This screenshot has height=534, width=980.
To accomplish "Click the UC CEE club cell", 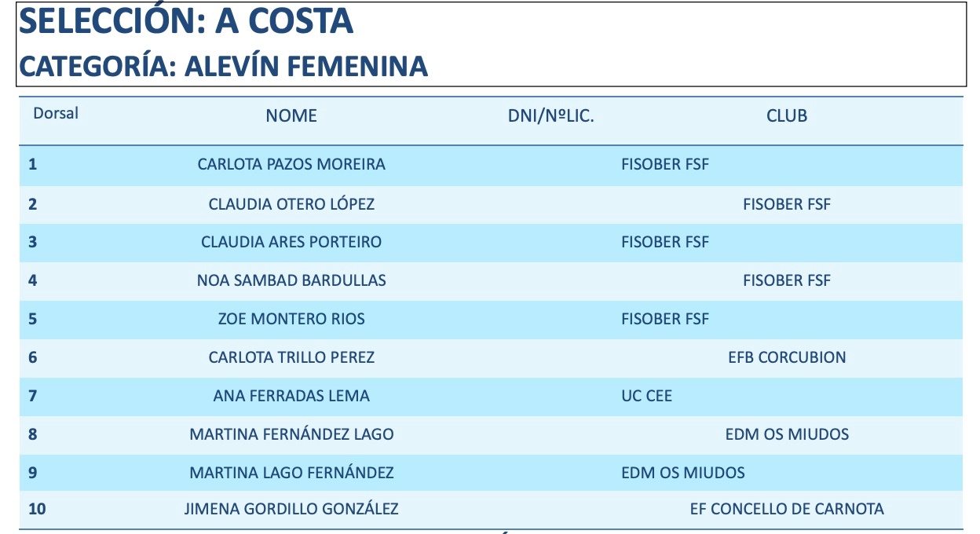I will [x=647, y=396].
